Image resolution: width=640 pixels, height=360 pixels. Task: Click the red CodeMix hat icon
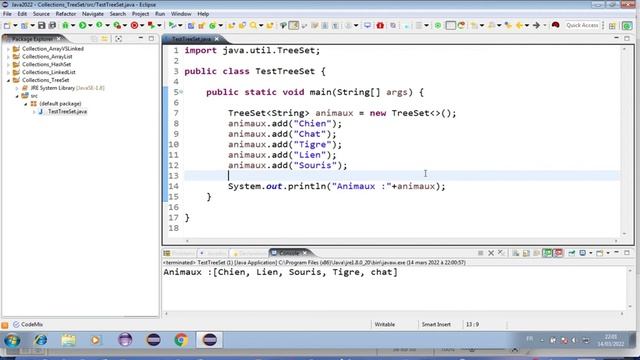coord(556,25)
